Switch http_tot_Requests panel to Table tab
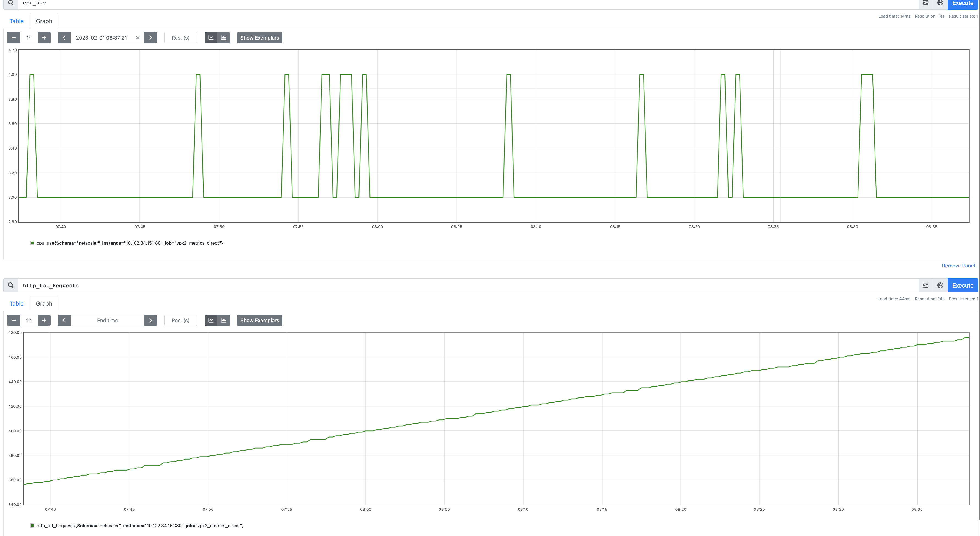 click(x=16, y=303)
